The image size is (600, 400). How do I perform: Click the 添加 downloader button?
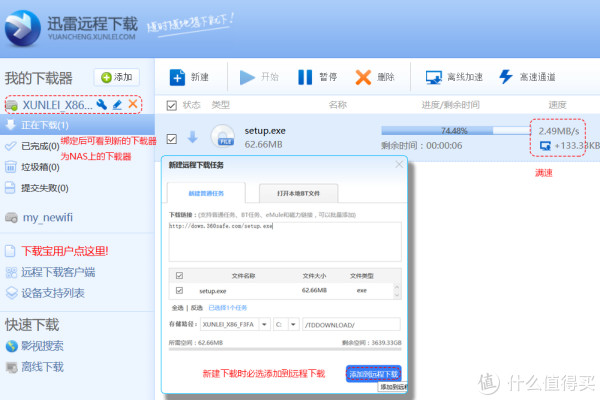click(117, 77)
